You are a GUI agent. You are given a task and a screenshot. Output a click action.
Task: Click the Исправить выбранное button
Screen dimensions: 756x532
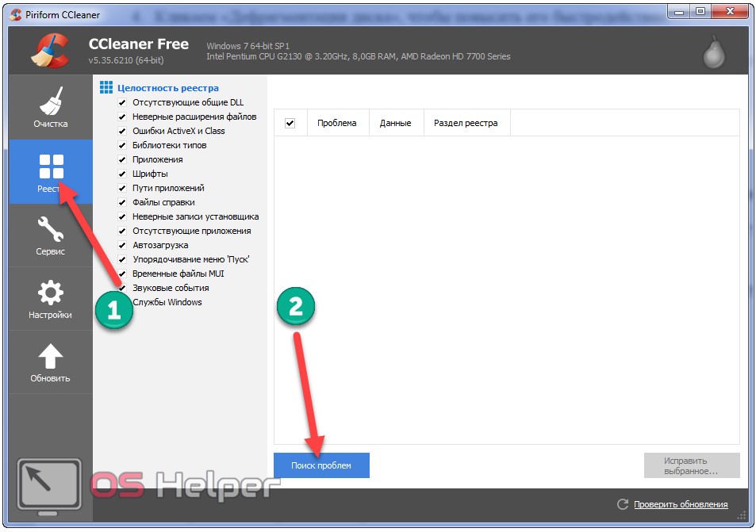692,465
